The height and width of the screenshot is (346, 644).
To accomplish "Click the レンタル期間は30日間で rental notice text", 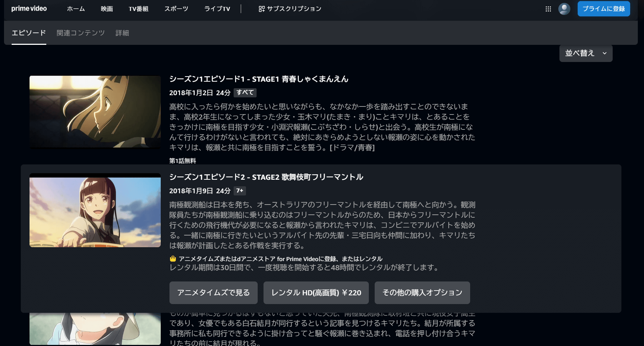I will 304,268.
